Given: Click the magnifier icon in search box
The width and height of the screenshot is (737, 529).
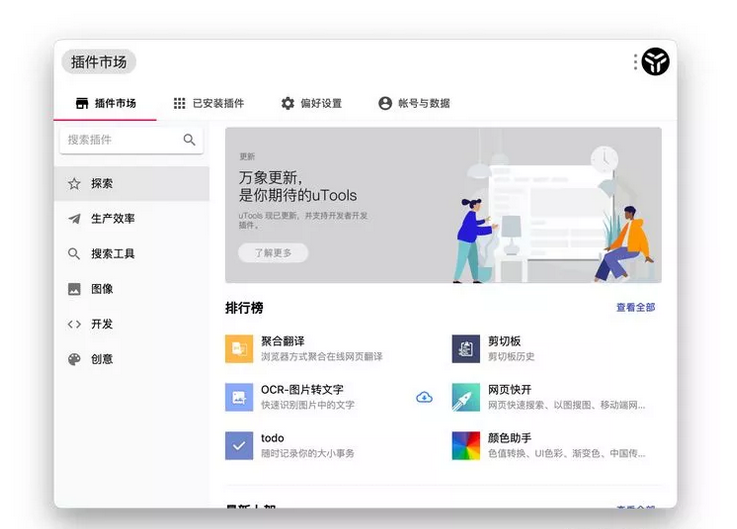Looking at the screenshot, I should 189,140.
